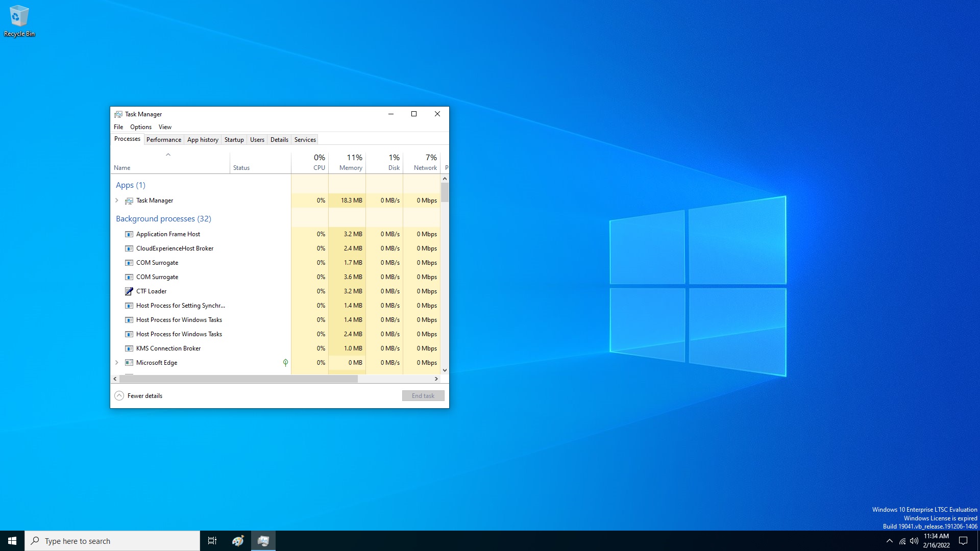This screenshot has width=980, height=551.
Task: Click the horizontal scrollbar right arrow
Action: (436, 379)
